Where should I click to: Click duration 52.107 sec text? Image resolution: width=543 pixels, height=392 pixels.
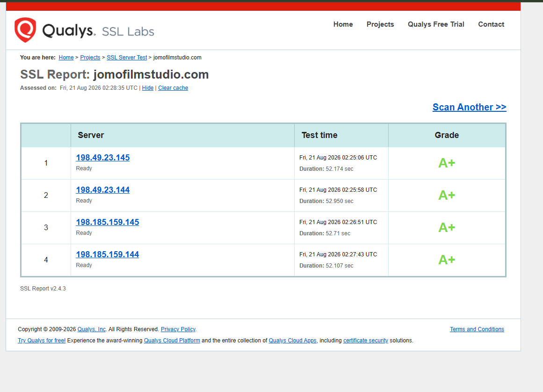[x=326, y=266]
